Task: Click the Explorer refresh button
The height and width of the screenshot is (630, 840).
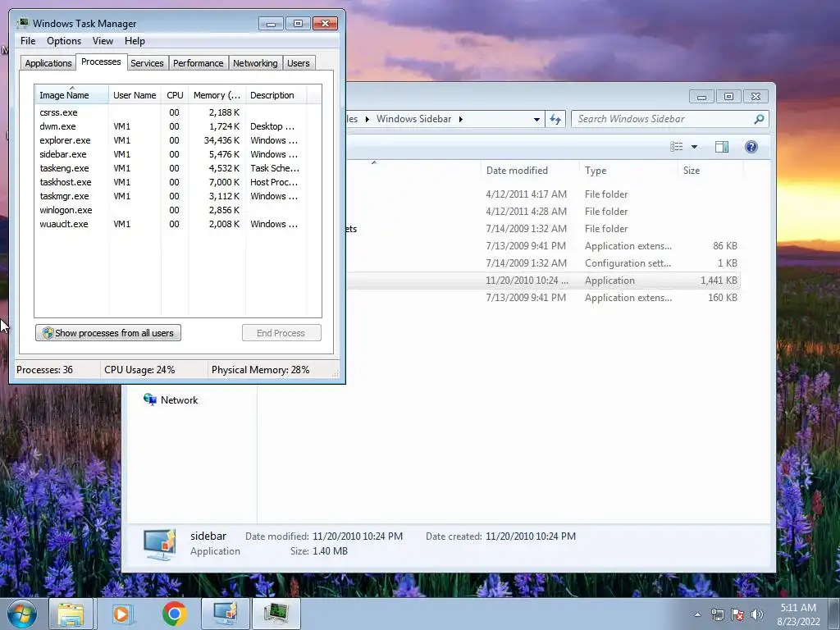Action: tap(555, 119)
